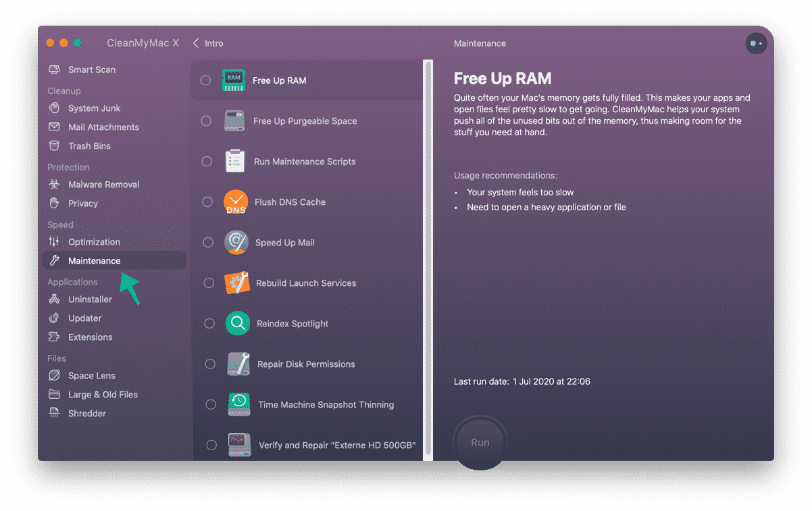Go back to Intro
812x511 pixels.
tap(208, 43)
